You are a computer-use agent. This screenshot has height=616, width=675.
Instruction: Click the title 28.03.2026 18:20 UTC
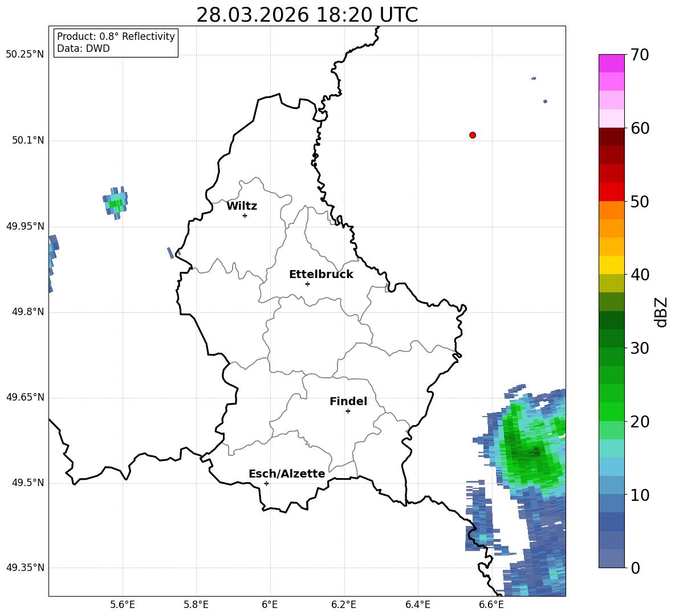pyautogui.click(x=307, y=15)
